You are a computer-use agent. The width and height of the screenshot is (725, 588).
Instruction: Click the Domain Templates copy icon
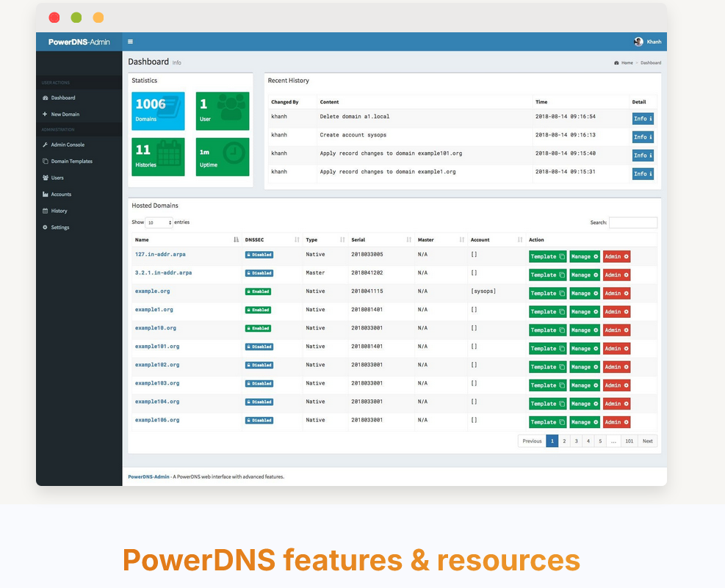pyautogui.click(x=46, y=161)
